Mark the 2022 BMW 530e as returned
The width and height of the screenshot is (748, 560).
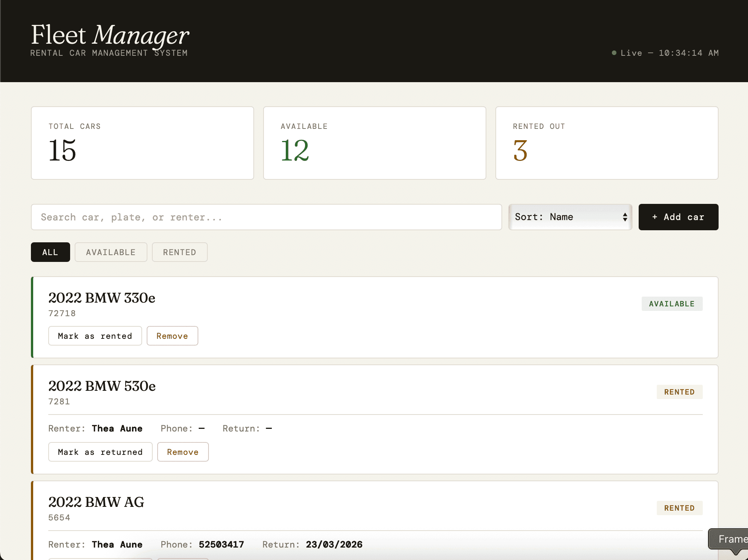(100, 452)
